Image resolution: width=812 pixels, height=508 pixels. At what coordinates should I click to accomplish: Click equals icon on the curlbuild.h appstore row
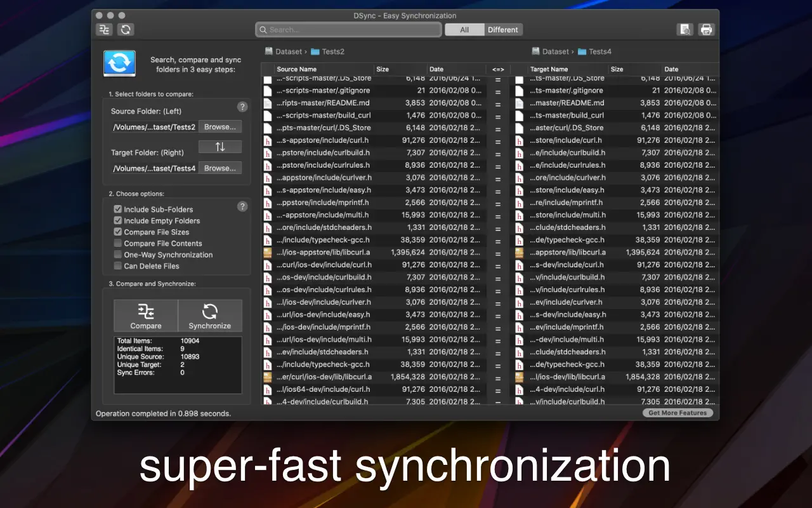pyautogui.click(x=498, y=153)
